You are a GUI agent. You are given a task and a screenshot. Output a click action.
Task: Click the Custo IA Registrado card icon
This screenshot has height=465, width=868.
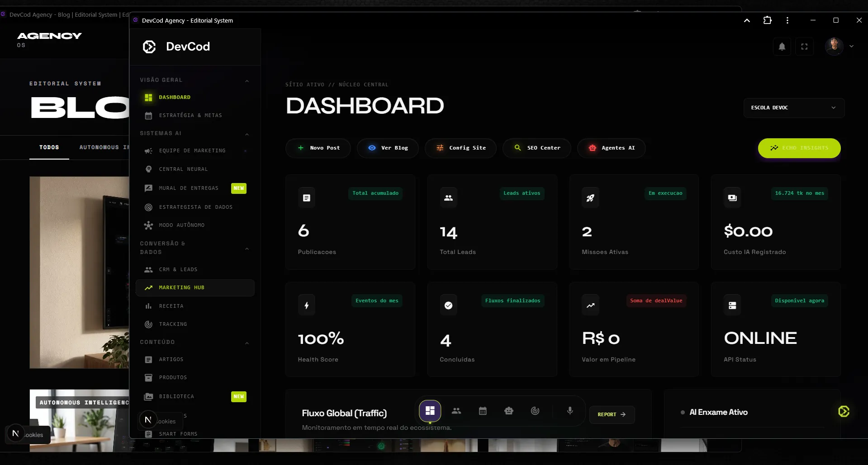(x=732, y=197)
